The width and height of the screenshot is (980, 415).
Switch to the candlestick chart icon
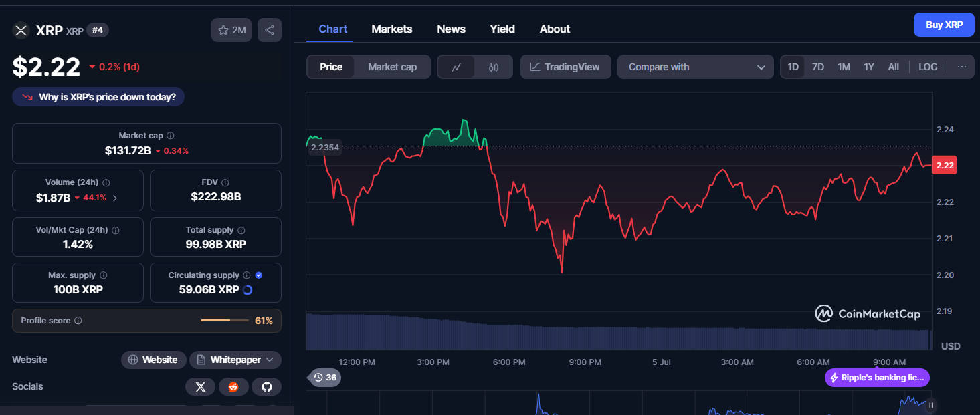coord(494,67)
